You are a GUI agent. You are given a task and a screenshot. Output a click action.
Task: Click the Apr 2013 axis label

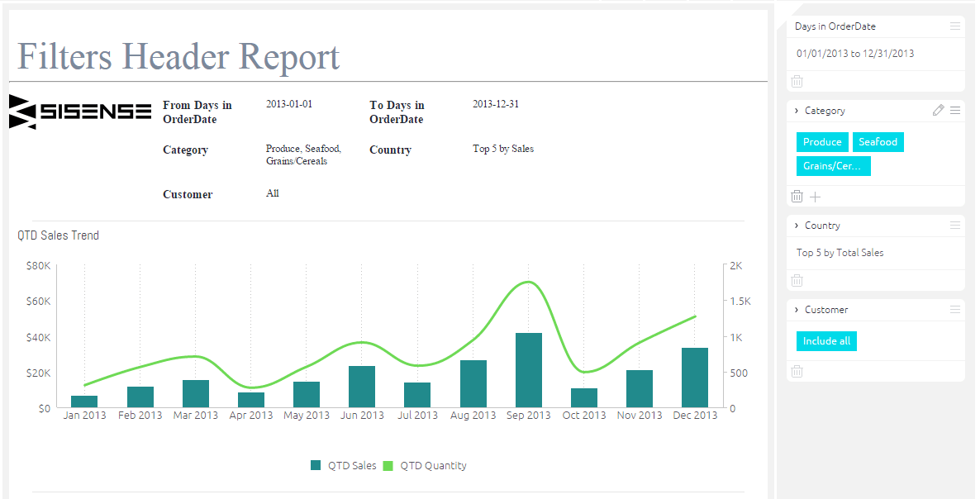251,416
